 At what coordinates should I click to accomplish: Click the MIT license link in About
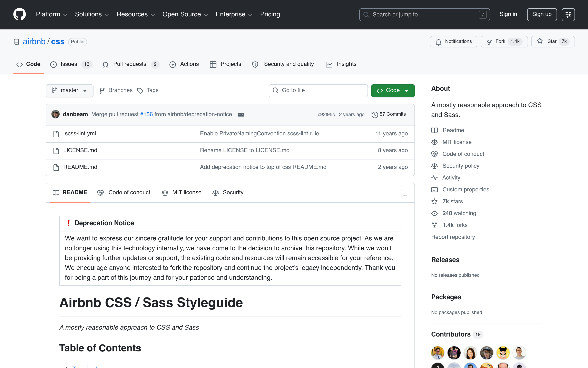(x=457, y=142)
